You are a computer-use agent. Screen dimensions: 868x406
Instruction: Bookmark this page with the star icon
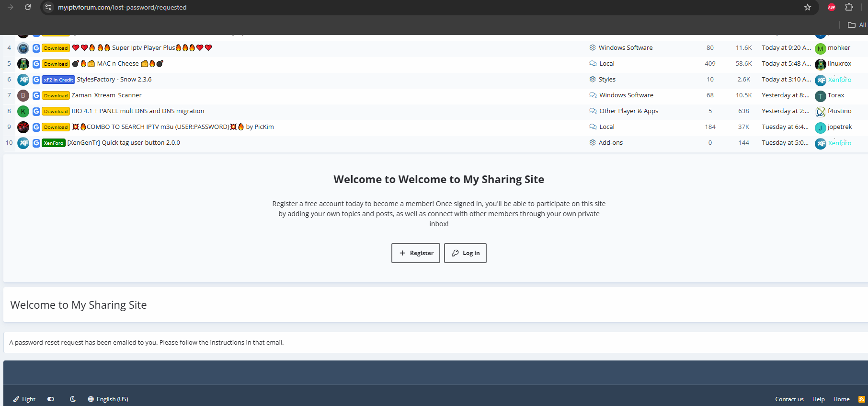pos(808,7)
